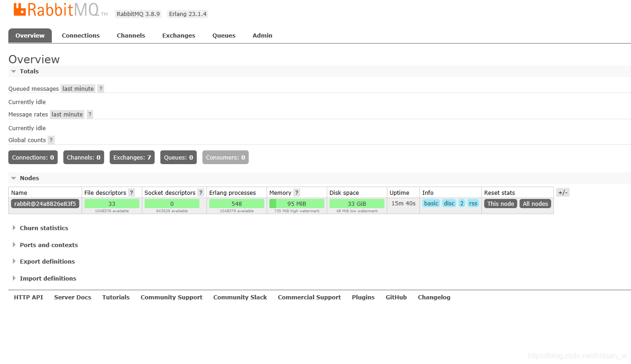The image size is (631, 364).
Task: Click Connections: 0 count button
Action: point(33,158)
